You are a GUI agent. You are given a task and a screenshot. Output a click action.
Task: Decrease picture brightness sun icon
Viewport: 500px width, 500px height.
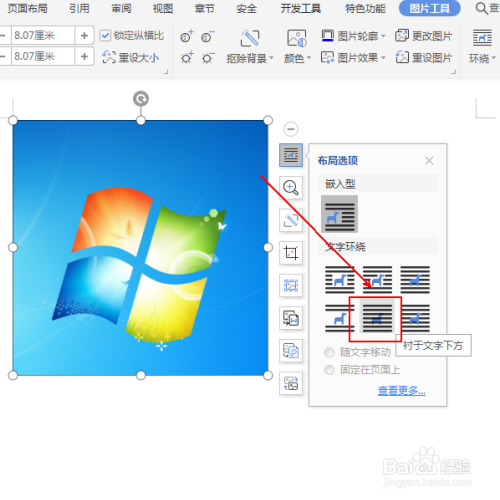(207, 58)
